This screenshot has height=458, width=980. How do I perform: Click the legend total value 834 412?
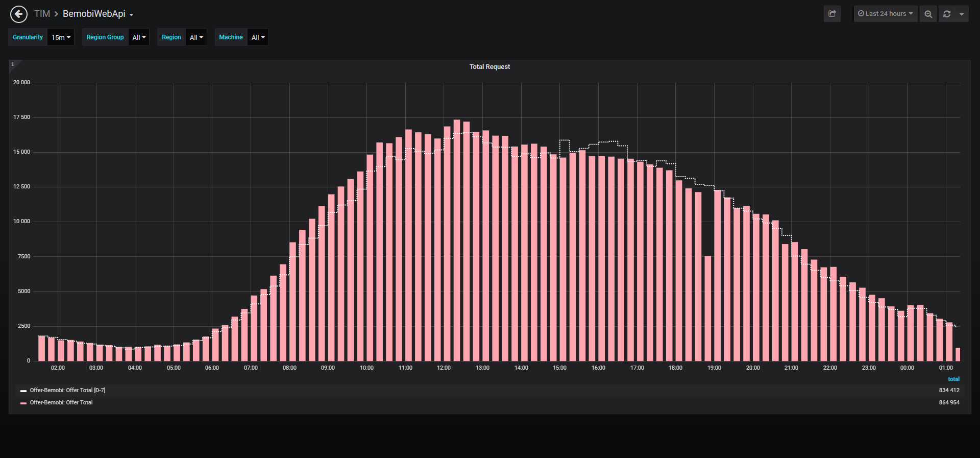[x=949, y=390]
